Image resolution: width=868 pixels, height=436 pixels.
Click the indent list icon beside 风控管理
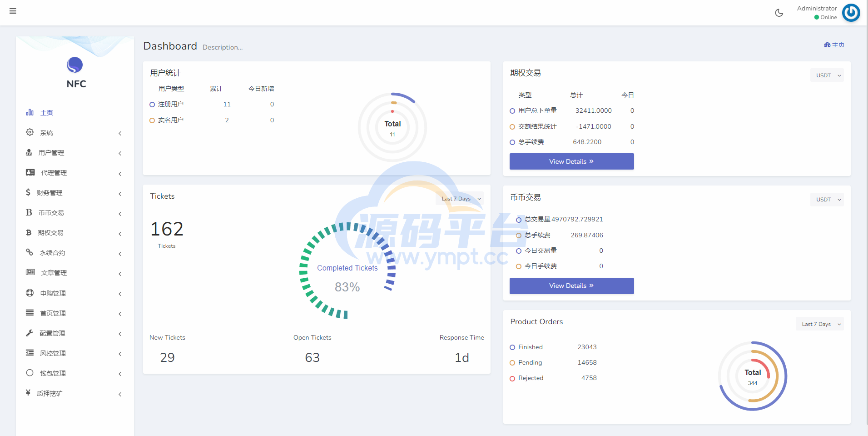30,352
